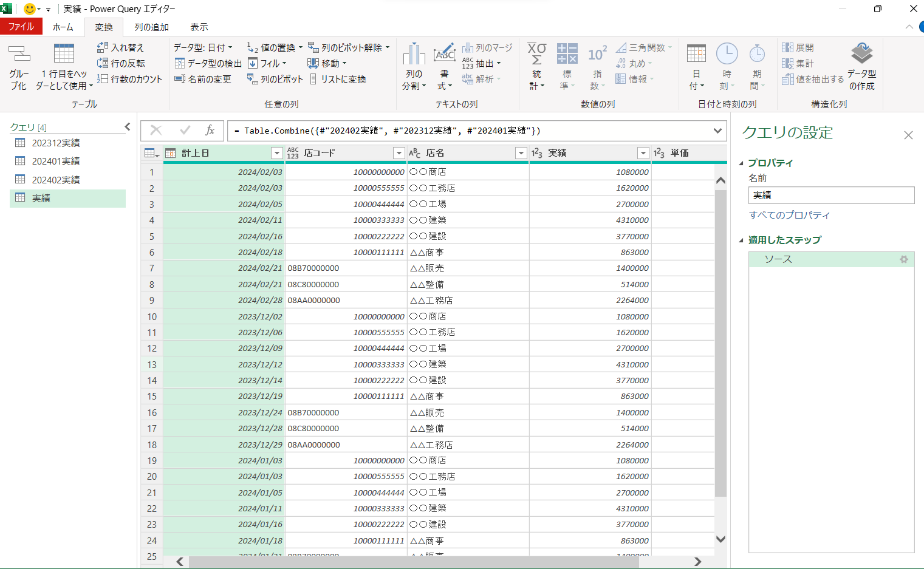Click 列のピボット (Pivot Column) button
Viewport: 924px width, 569px height.
click(x=275, y=79)
